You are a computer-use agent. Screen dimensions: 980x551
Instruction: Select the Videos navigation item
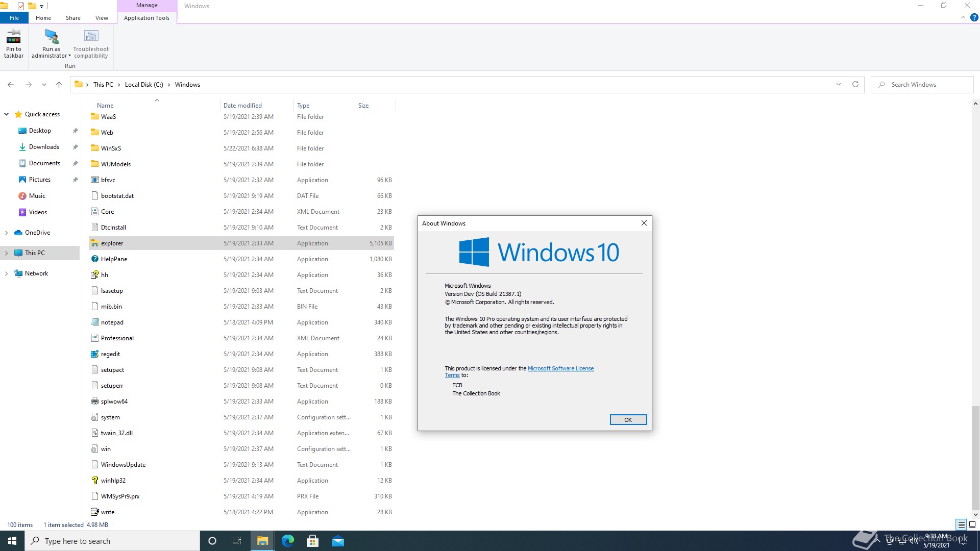(x=38, y=212)
